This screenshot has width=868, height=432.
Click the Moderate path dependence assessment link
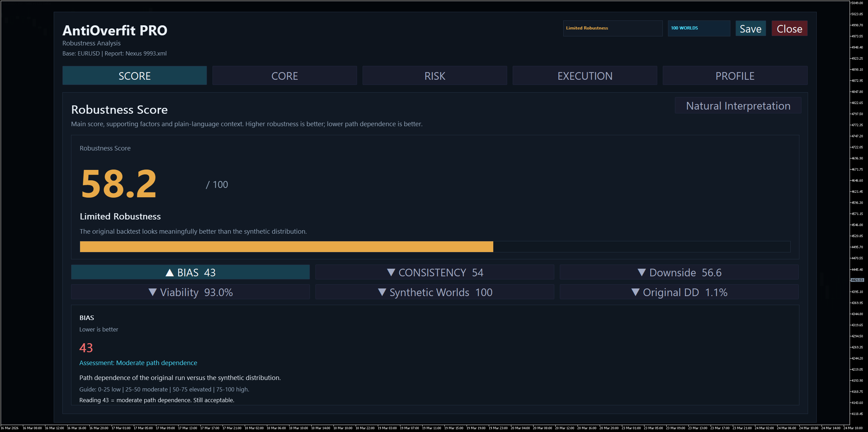pyautogui.click(x=138, y=363)
